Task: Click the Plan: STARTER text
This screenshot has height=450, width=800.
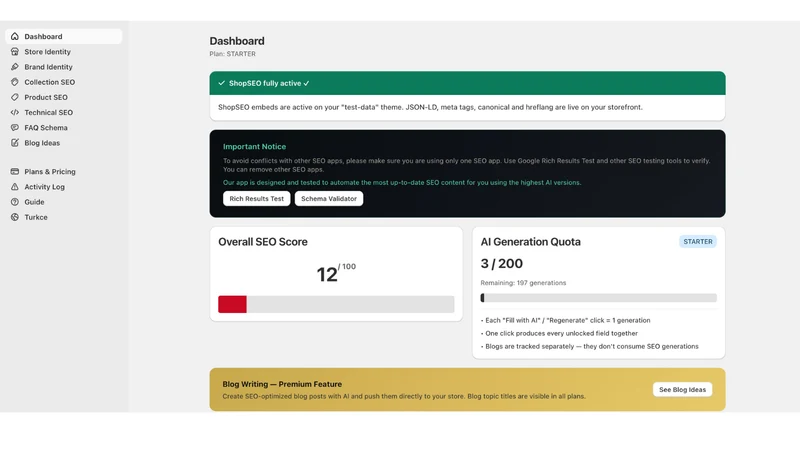Action: pyautogui.click(x=233, y=54)
